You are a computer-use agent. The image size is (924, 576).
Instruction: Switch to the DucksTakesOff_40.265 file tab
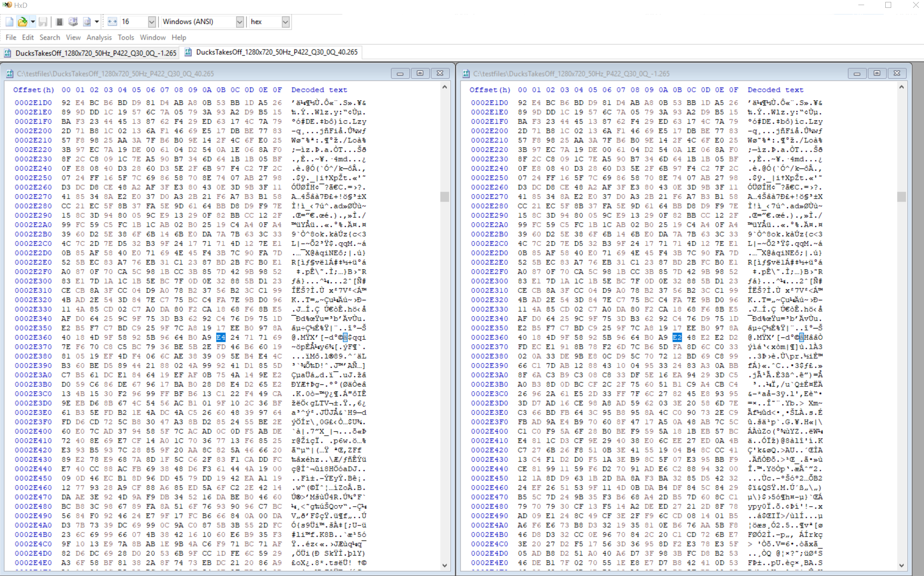(272, 52)
